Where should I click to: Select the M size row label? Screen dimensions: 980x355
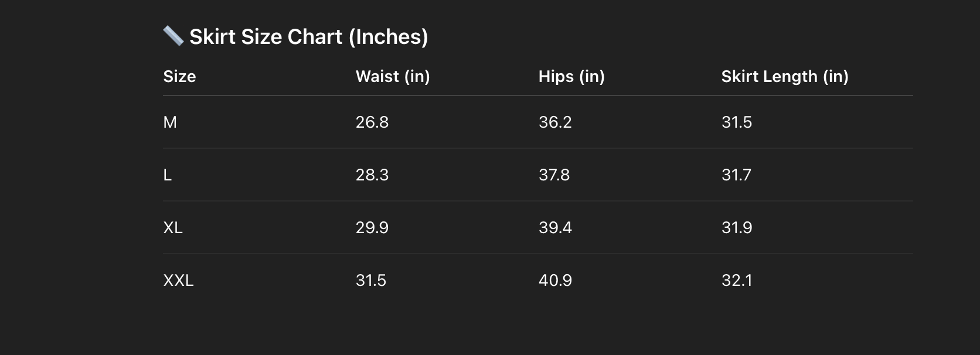pyautogui.click(x=170, y=122)
